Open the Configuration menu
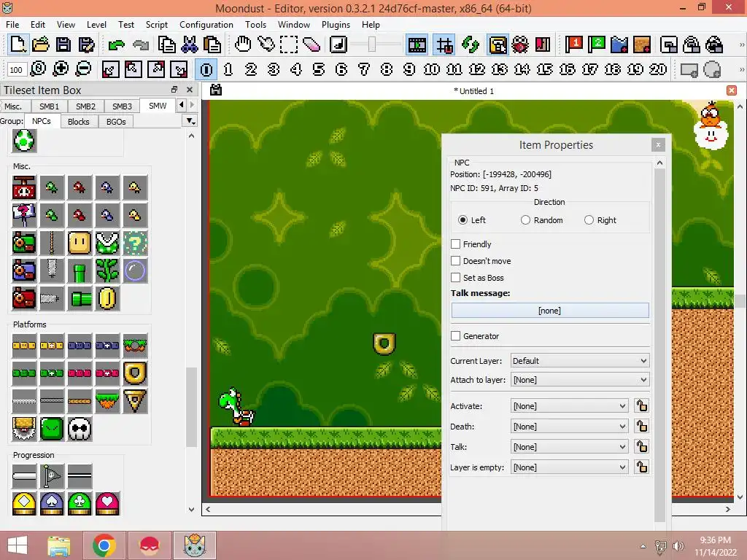 (x=206, y=25)
